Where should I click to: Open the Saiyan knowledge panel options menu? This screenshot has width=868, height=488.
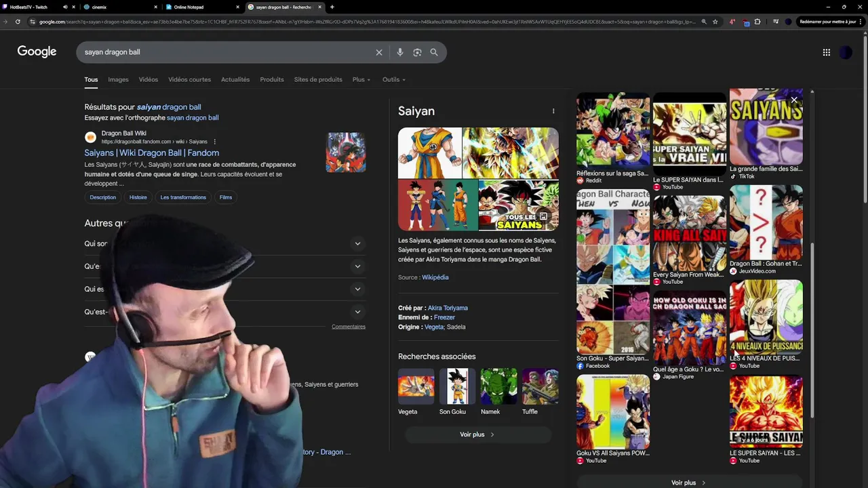553,111
